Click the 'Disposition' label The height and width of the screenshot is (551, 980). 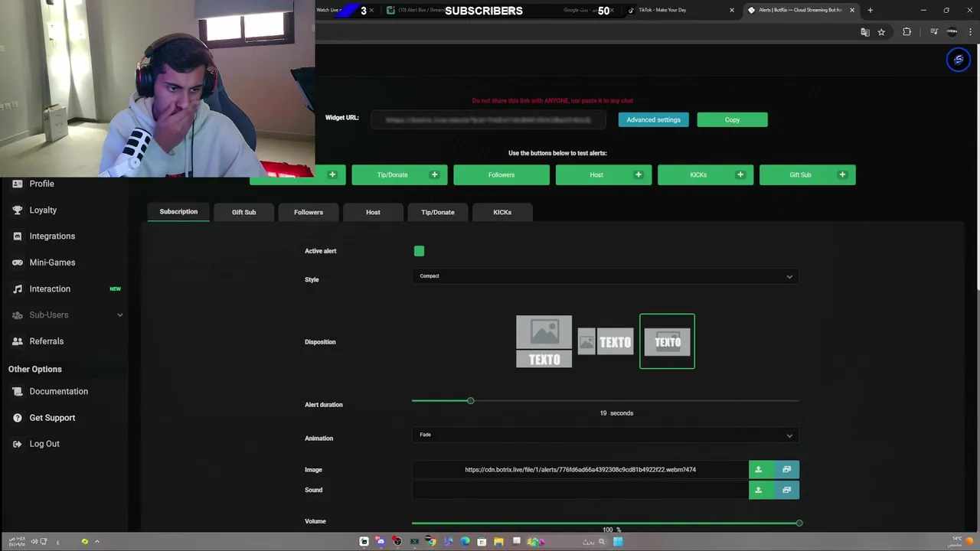(320, 342)
